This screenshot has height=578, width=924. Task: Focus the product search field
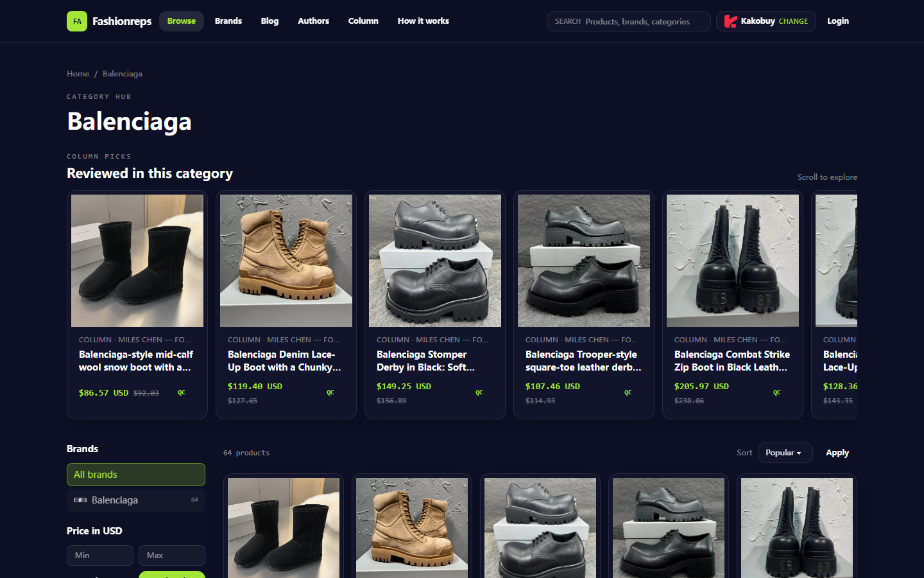tap(629, 21)
